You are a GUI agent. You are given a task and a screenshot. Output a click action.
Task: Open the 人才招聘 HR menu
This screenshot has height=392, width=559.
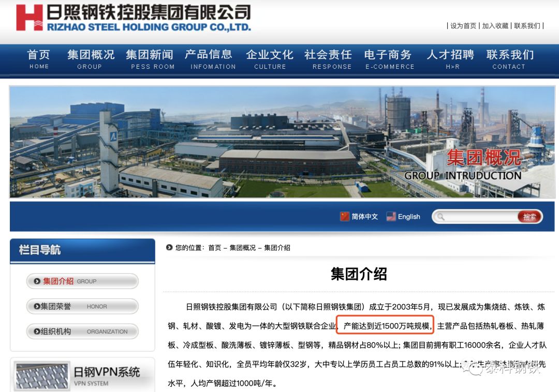coord(451,59)
